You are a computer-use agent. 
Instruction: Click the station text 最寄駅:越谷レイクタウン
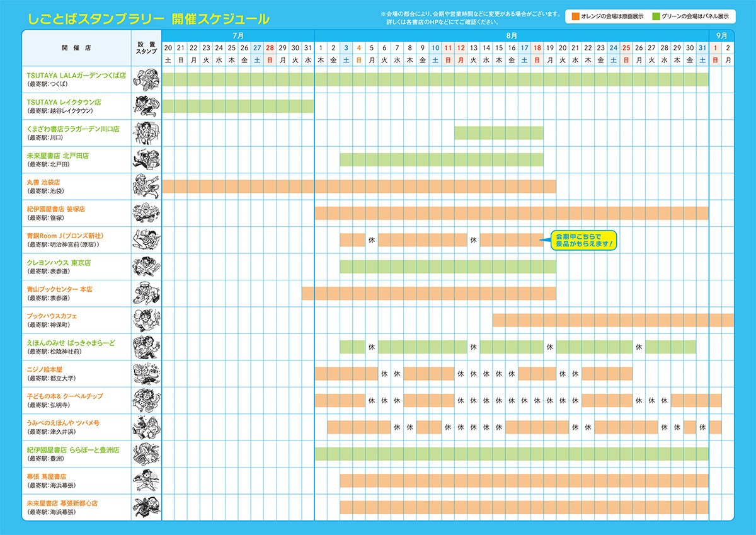point(60,111)
